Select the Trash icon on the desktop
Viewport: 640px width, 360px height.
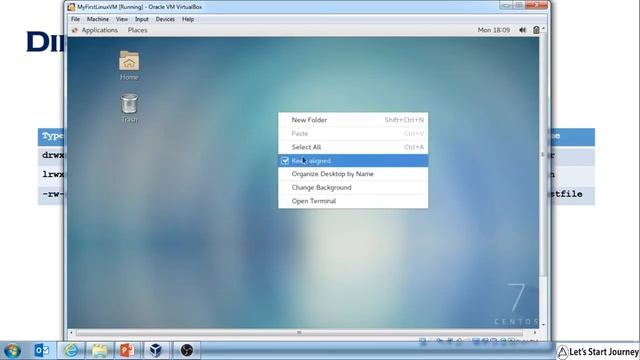129,108
